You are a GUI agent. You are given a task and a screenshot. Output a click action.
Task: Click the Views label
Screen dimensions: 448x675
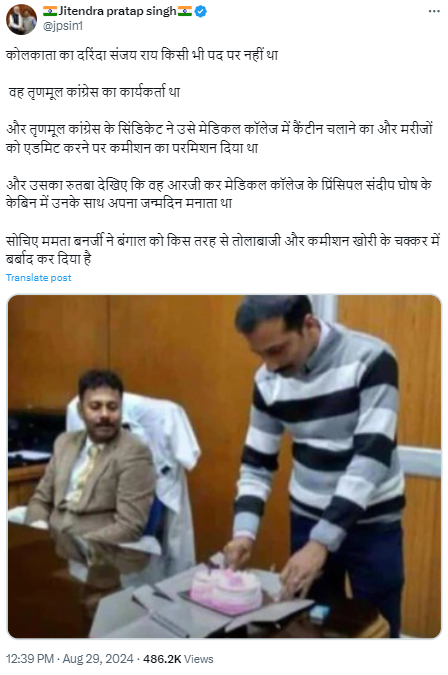tap(199, 659)
